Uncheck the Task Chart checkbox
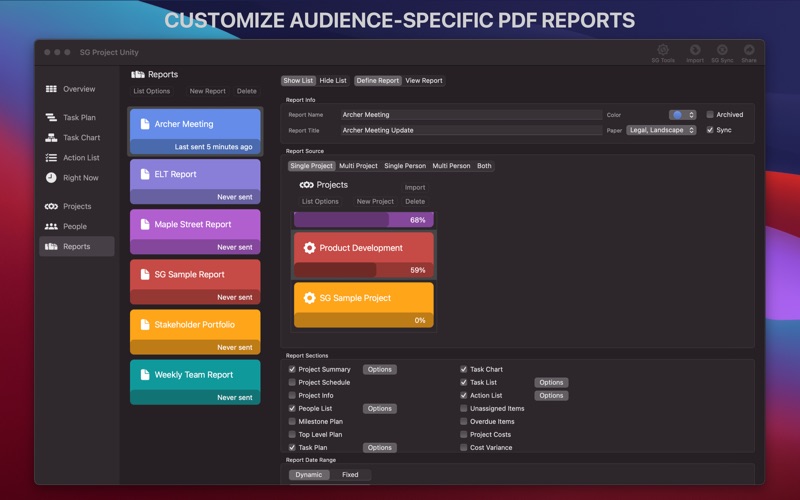 [x=463, y=369]
